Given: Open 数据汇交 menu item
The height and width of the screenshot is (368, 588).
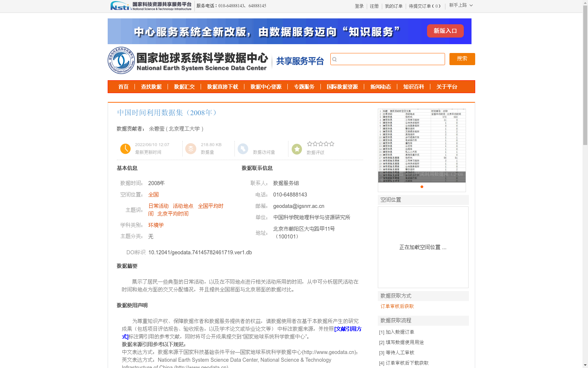Looking at the screenshot, I should (x=184, y=87).
